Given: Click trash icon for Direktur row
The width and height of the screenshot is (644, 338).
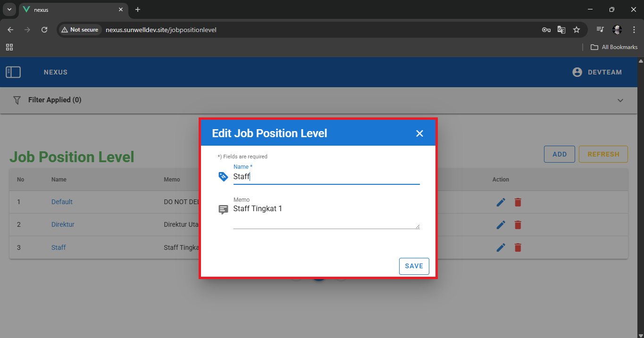Looking at the screenshot, I should click(x=518, y=224).
